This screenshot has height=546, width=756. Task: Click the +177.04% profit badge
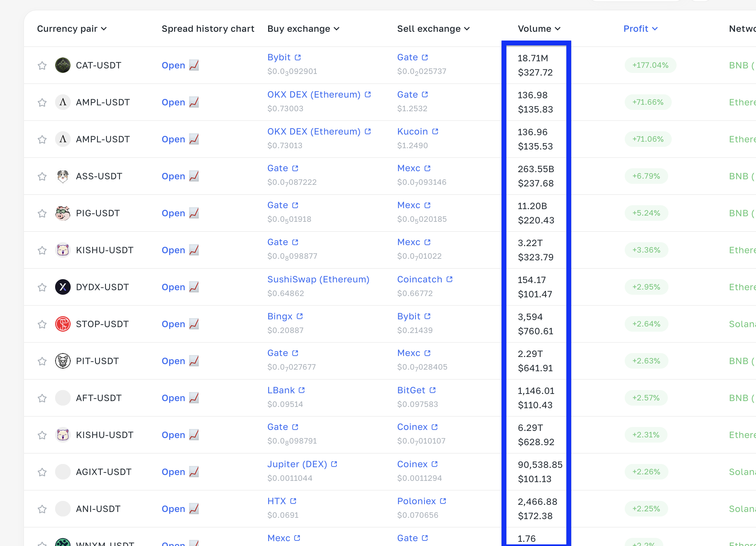tap(650, 65)
